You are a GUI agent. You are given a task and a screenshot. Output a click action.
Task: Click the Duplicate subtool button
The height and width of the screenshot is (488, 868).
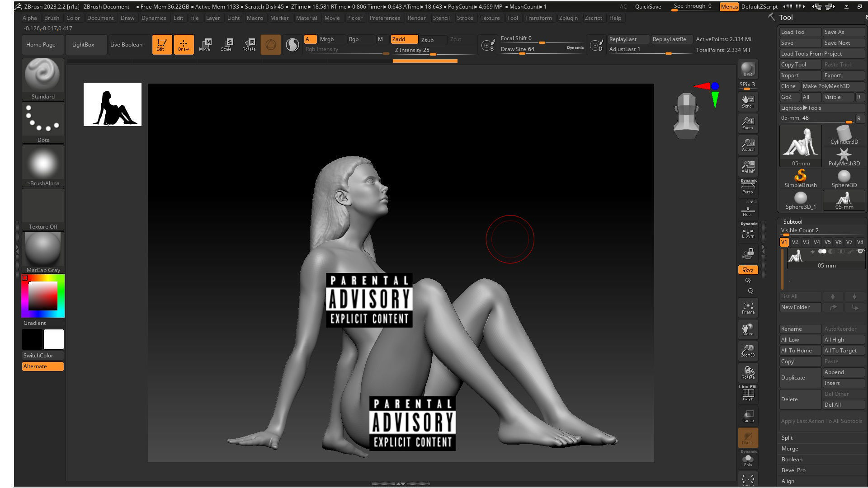pos(800,377)
